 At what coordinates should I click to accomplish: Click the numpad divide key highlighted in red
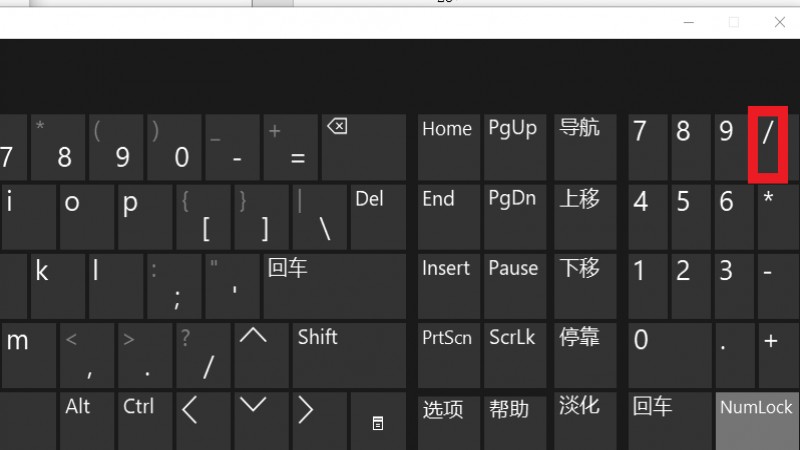[x=768, y=145]
